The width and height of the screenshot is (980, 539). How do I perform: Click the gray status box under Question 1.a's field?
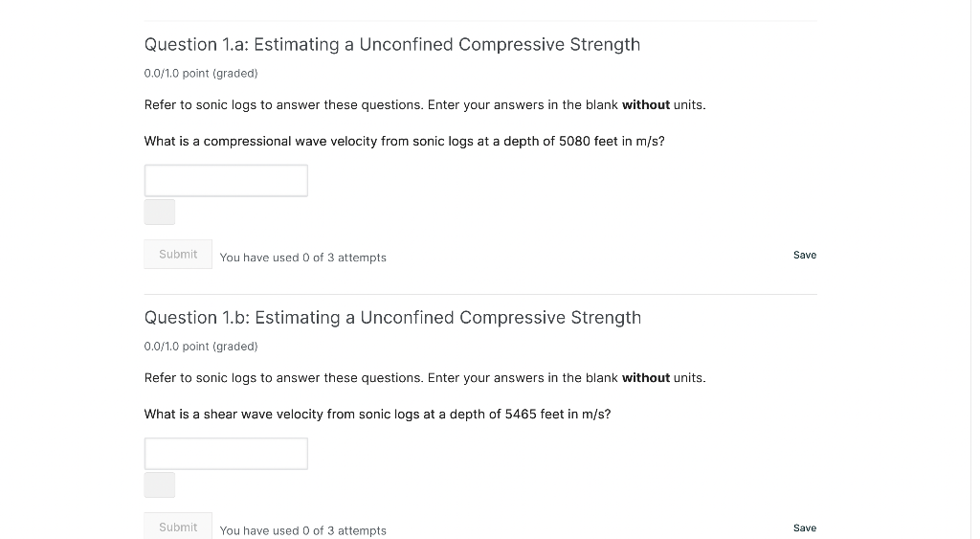pos(160,212)
